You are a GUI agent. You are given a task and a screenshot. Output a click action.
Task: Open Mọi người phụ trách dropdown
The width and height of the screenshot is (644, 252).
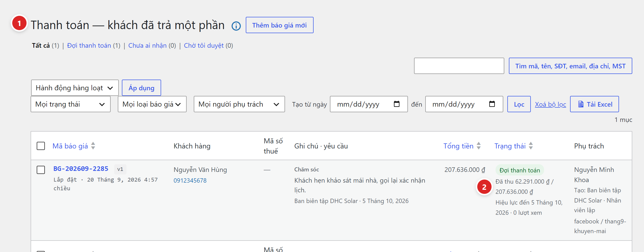coord(239,104)
